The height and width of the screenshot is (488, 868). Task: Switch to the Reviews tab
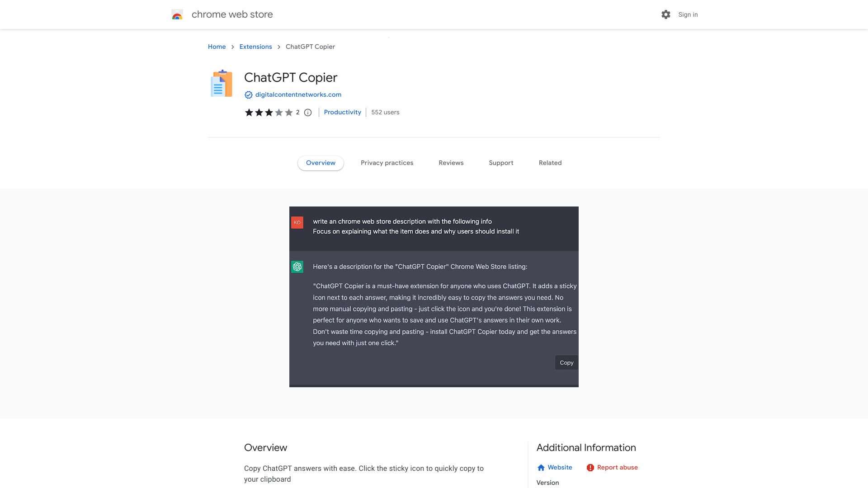click(451, 163)
